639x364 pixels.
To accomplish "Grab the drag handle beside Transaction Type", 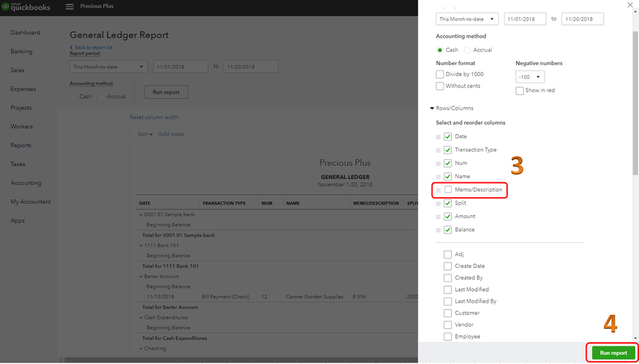I will [x=439, y=150].
